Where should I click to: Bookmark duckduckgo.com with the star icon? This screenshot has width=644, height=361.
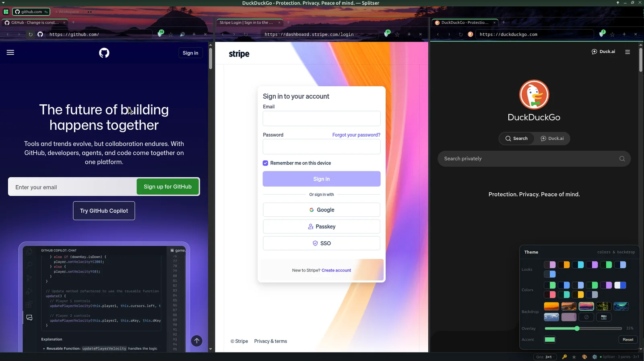coord(613,35)
